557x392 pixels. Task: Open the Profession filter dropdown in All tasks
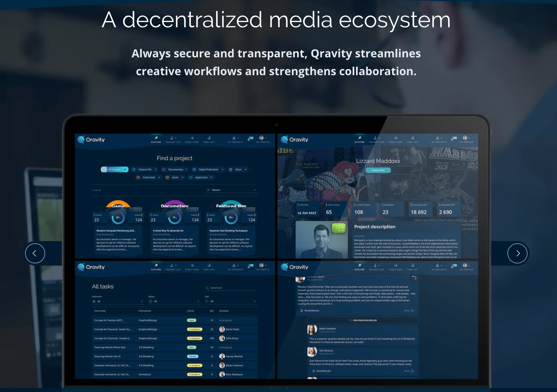coord(118,301)
